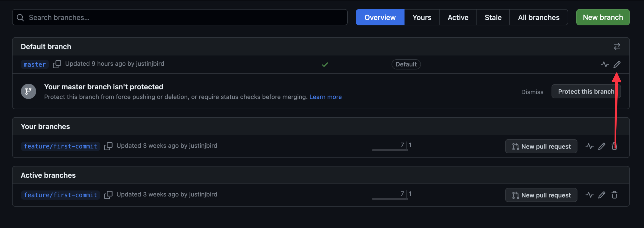Rename feature/first-commit under Your branches
This screenshot has height=228, width=644.
(602, 146)
